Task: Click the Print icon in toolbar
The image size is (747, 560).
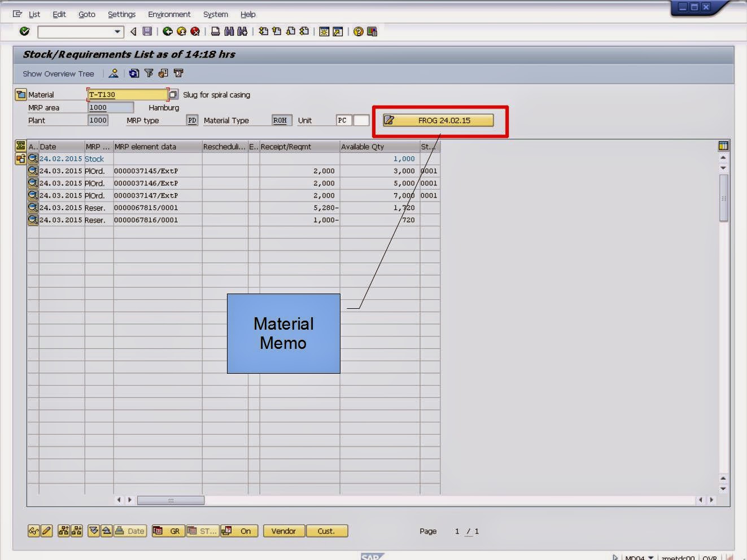Action: (215, 32)
